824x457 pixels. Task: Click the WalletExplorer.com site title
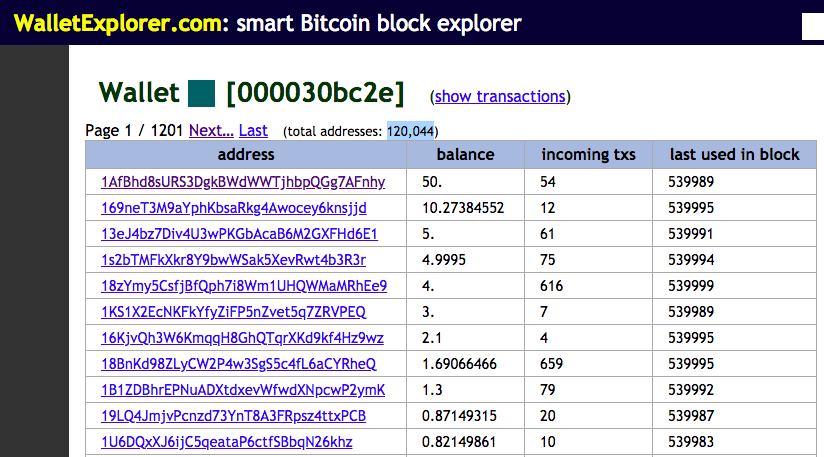(118, 23)
